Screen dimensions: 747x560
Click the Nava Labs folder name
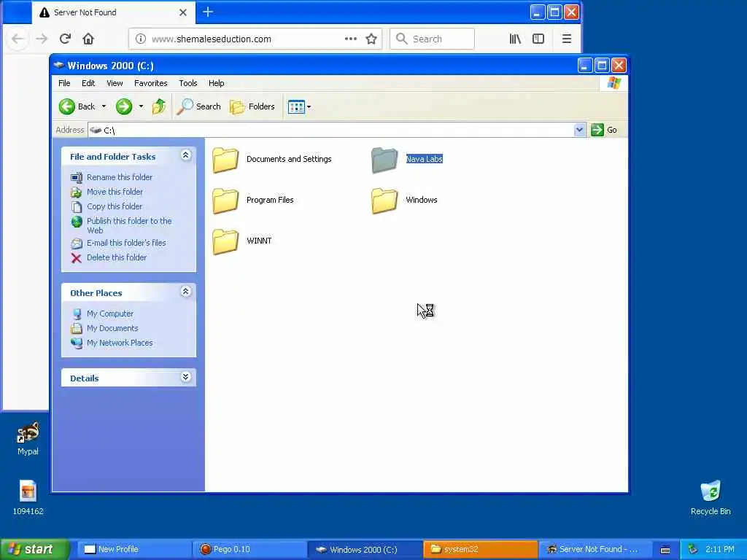tap(424, 159)
